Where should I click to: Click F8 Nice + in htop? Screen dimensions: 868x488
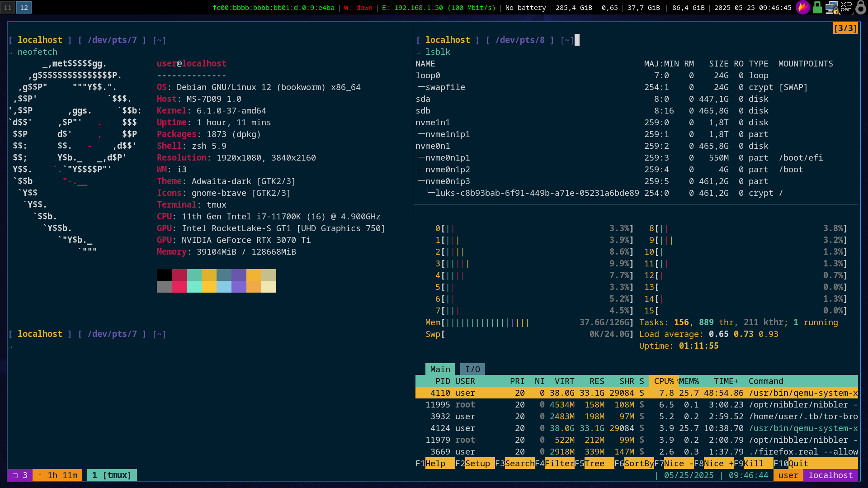[x=713, y=463]
